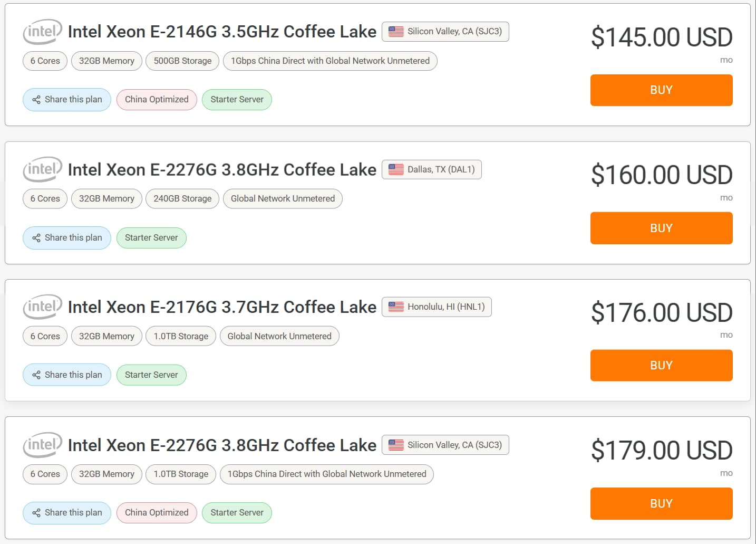The width and height of the screenshot is (756, 544).
Task: Open the Intel Xeon E-2176G 3.7GHz Coffee Lake title
Action: tap(222, 307)
